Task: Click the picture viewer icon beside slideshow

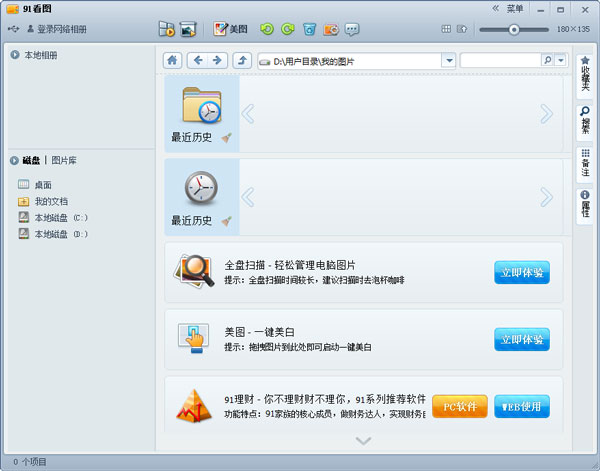Action: [x=188, y=29]
